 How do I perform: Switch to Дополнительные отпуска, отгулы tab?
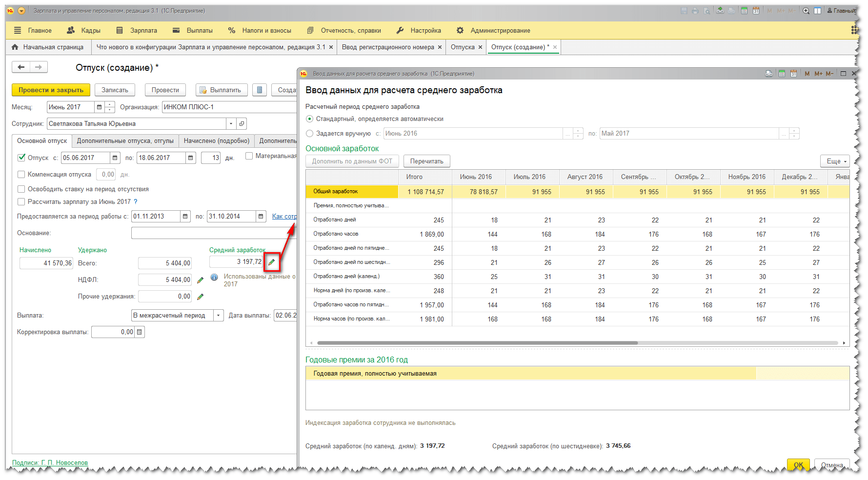point(125,141)
